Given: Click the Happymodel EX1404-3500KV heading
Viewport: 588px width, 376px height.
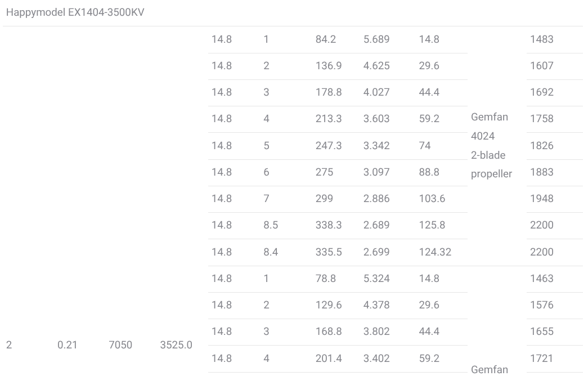Looking at the screenshot, I should click(x=75, y=12).
